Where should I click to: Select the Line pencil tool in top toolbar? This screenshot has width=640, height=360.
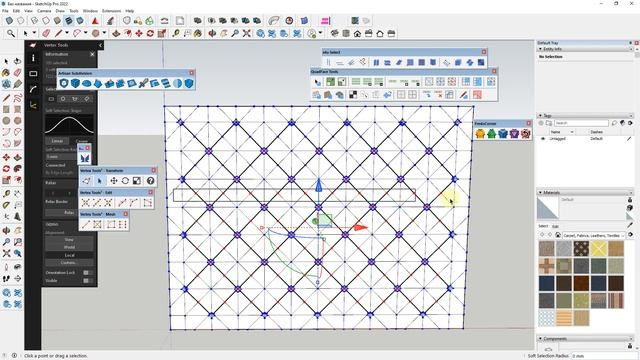tap(59, 33)
